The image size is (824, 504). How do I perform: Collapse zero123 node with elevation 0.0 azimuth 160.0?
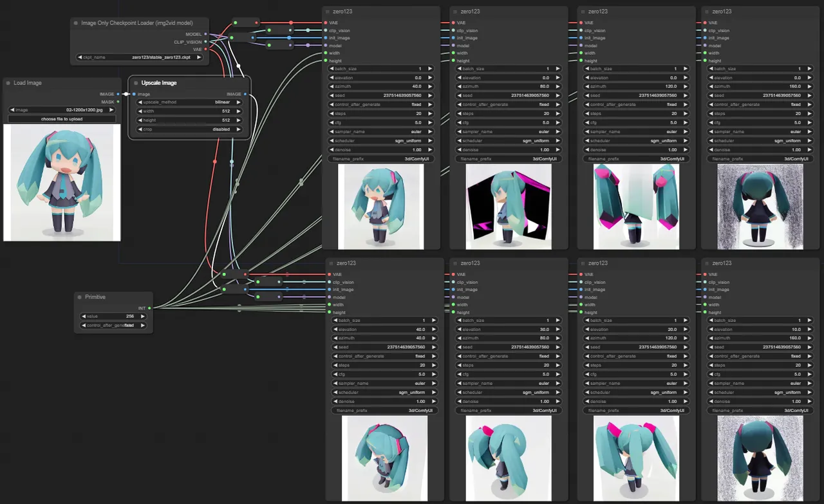pyautogui.click(x=707, y=12)
